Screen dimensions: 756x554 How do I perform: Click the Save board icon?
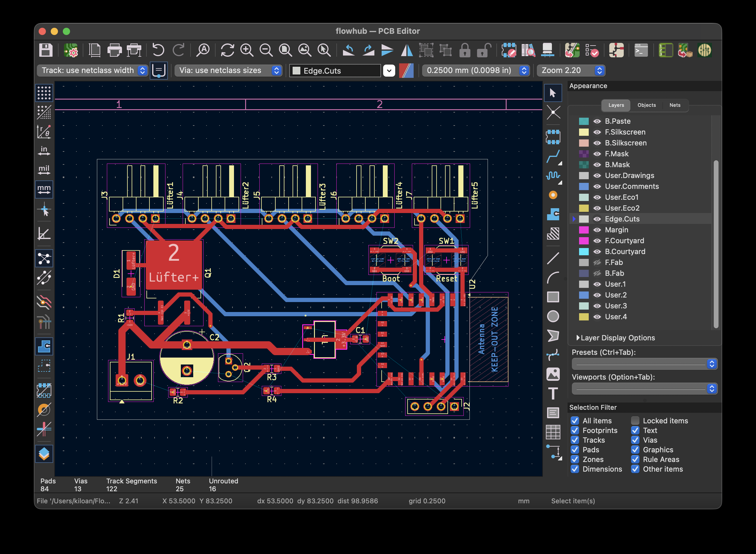46,50
